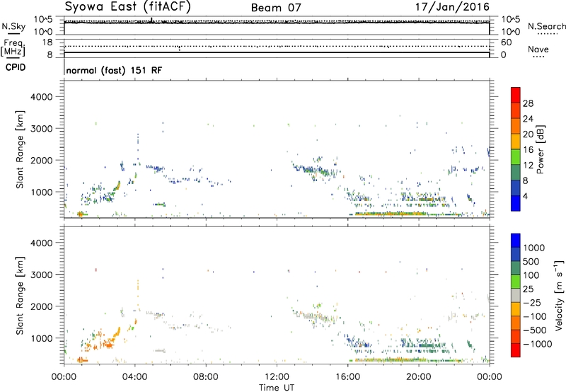
Task: Click the 'Freq. [MHz]' axis label
Action: click(x=13, y=48)
